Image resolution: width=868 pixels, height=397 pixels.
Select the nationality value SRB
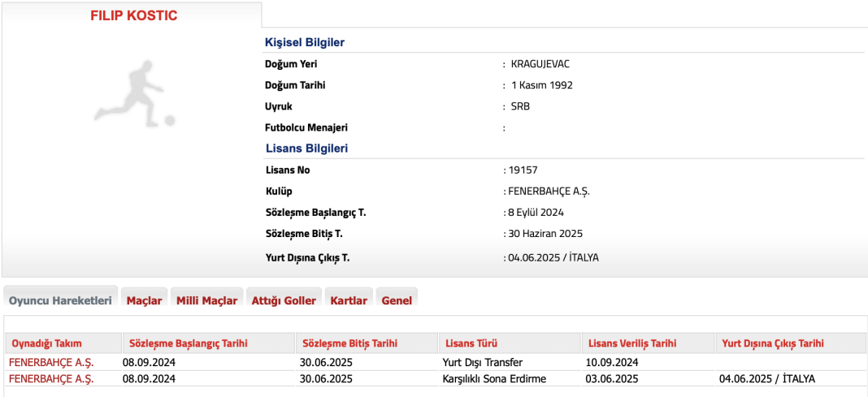520,106
